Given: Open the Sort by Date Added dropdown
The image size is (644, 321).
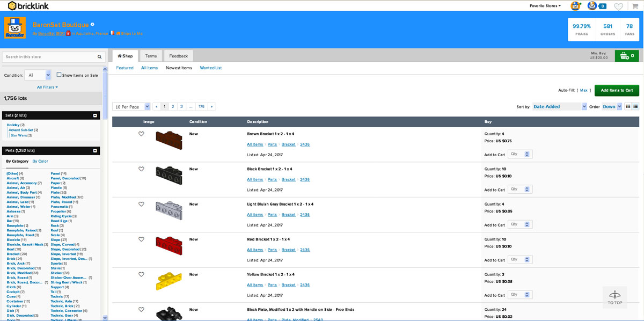Looking at the screenshot, I should [x=559, y=107].
